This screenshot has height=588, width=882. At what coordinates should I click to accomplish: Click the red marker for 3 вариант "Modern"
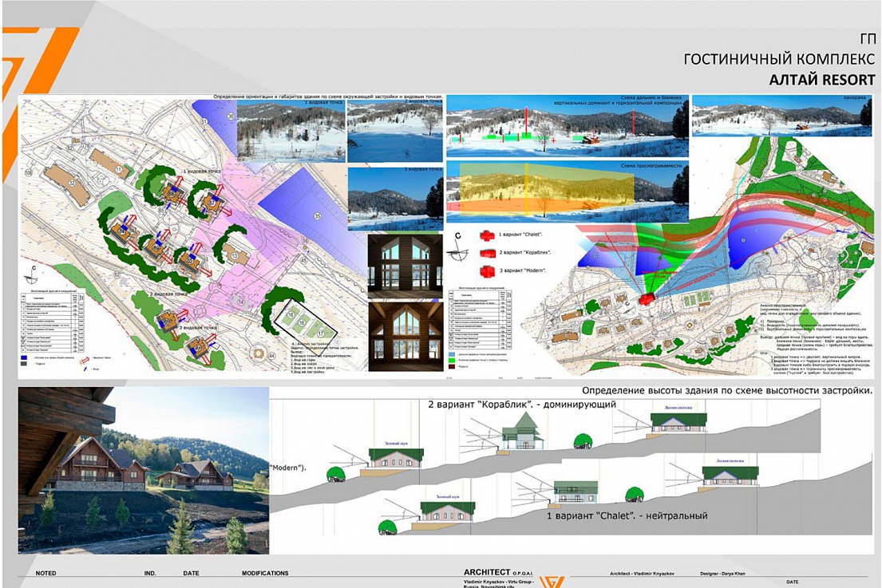tap(487, 271)
